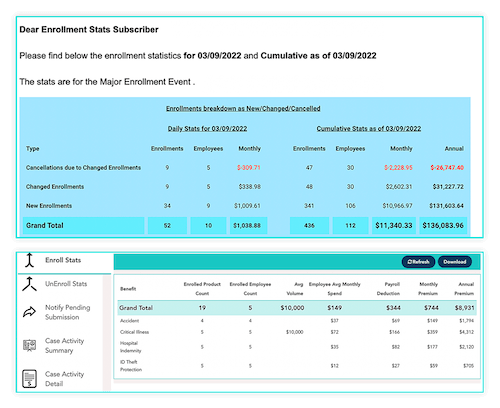Click the red daily monthly value $-309.71
The image size is (500, 408).
point(249,167)
